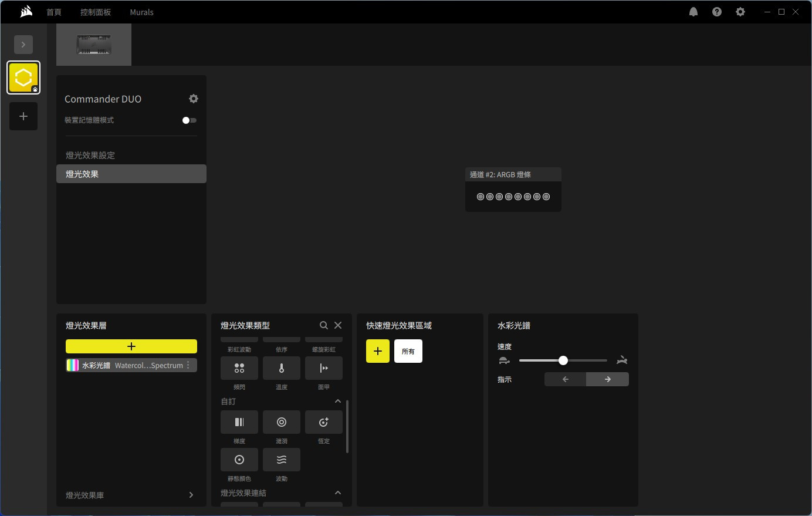Choose the 溫度 temperature effect icon

click(282, 368)
